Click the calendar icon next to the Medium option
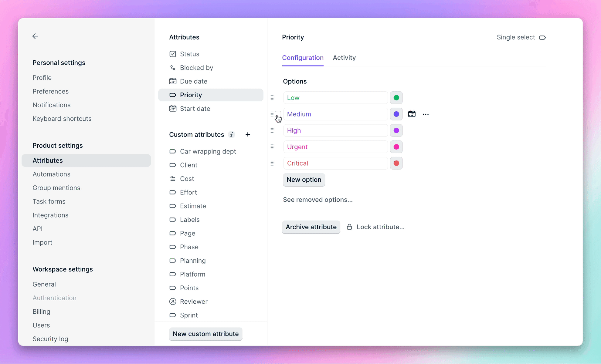601x364 pixels. [x=412, y=114]
